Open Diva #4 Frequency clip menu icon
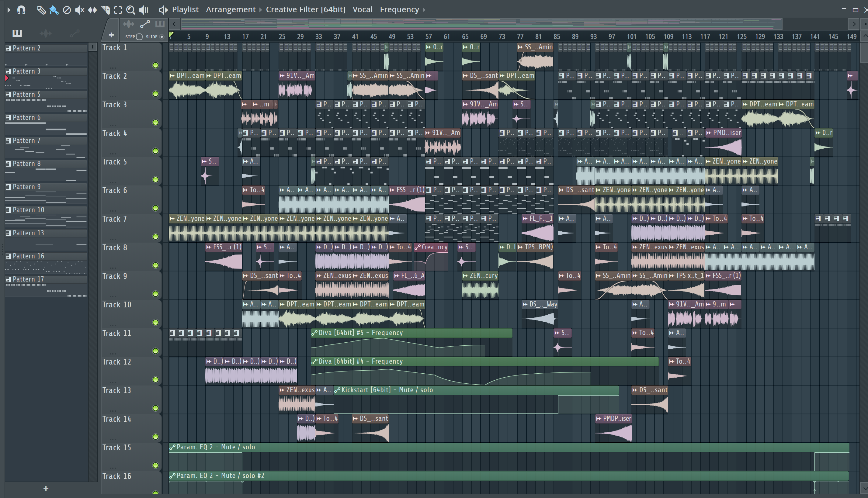Screen dimensions: 868x498 tap(314, 361)
